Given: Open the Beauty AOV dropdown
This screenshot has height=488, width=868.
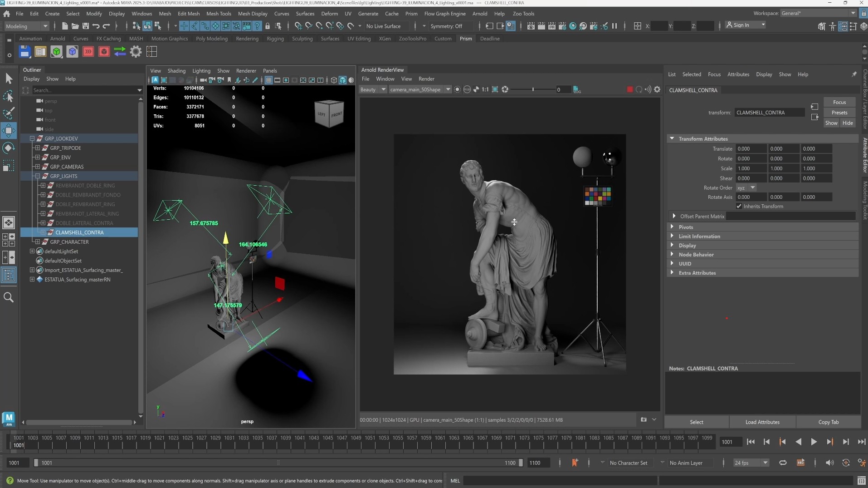Looking at the screenshot, I should click(x=373, y=89).
